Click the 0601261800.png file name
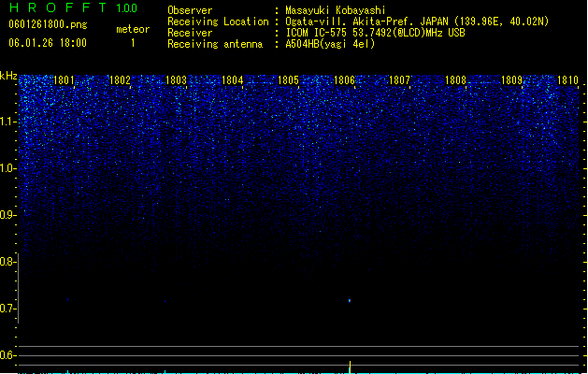 click(x=48, y=24)
